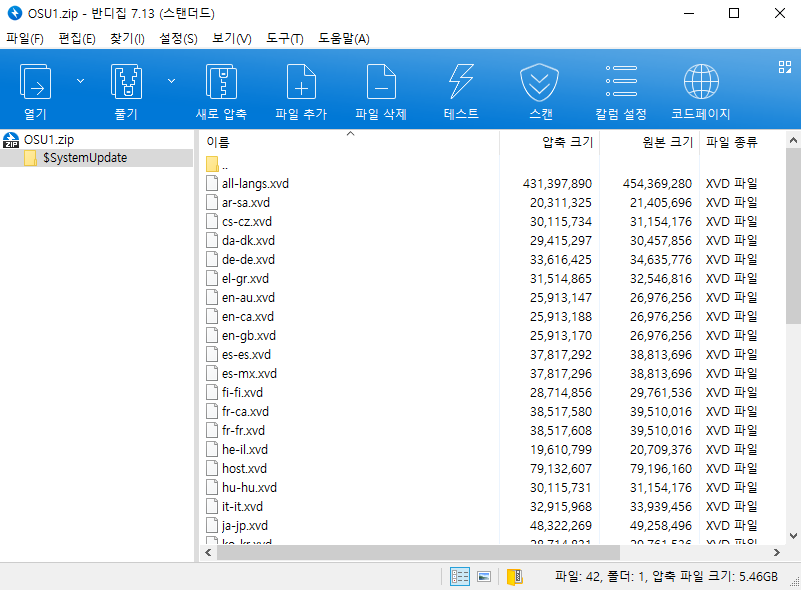
Task: Click the vertical scrollbar up arrow
Action: click(x=793, y=140)
